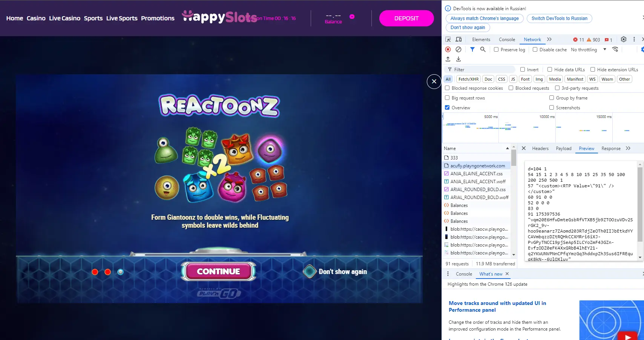Open network conditions wifi icon
Viewport: 644px width, 340px height.
pos(615,49)
